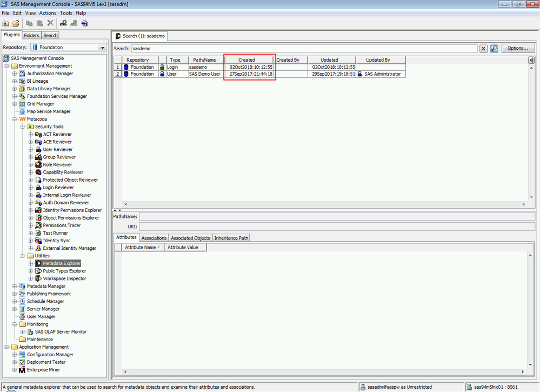Click the results table horizontal scrollbar
This screenshot has width=540, height=392.
point(325,204)
